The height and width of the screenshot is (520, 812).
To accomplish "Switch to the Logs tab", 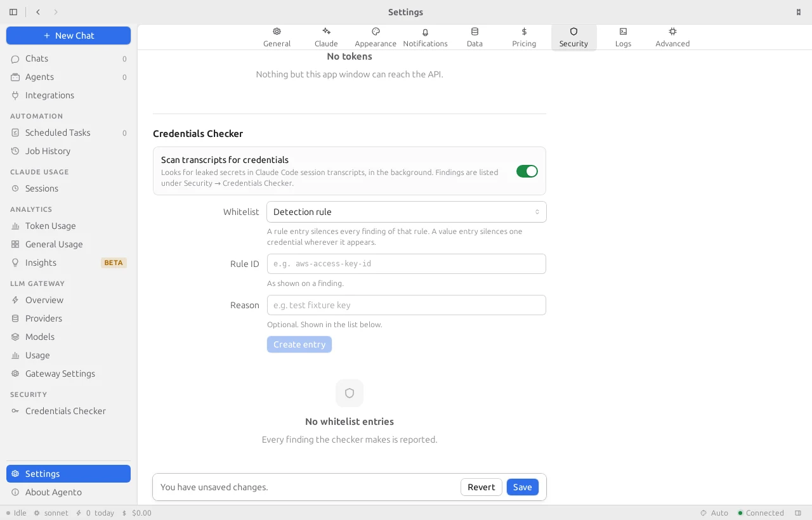I will 623,37.
